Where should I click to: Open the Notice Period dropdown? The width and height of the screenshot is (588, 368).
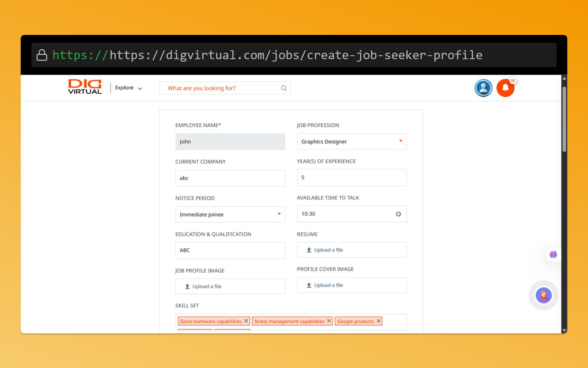coord(230,215)
